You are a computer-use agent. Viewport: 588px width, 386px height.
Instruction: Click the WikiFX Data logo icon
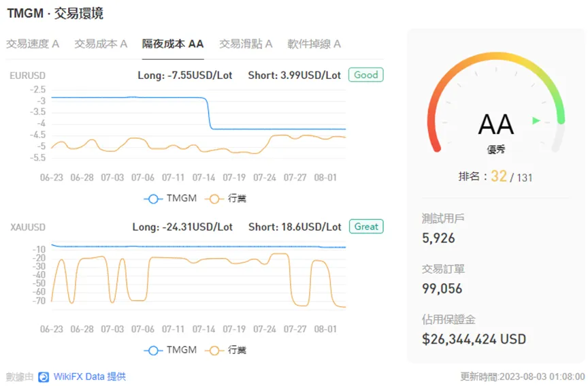pyautogui.click(x=44, y=377)
